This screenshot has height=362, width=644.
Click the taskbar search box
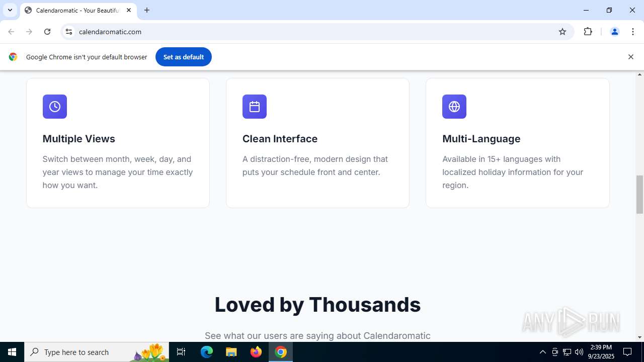tap(96, 352)
